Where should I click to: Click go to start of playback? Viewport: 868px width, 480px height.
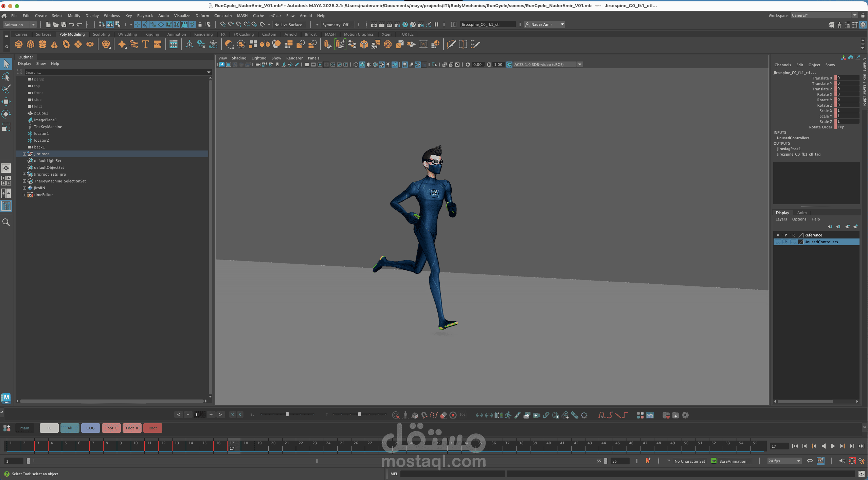click(795, 446)
